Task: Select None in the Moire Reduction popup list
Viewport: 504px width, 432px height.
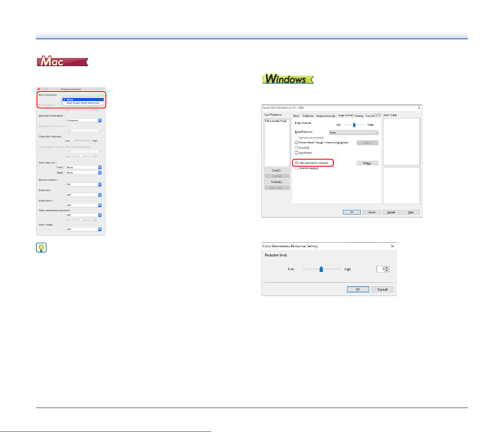Action: (x=83, y=99)
